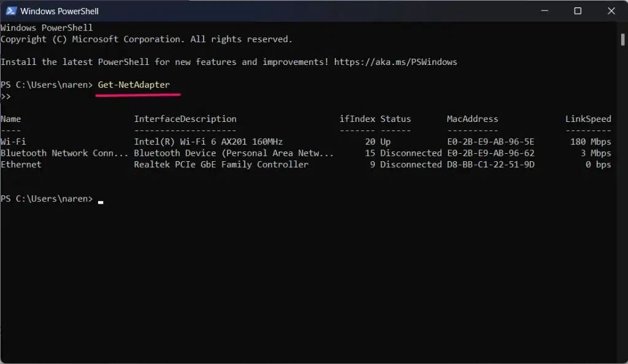Click the ifIndex column header
The image size is (628, 364).
point(358,119)
